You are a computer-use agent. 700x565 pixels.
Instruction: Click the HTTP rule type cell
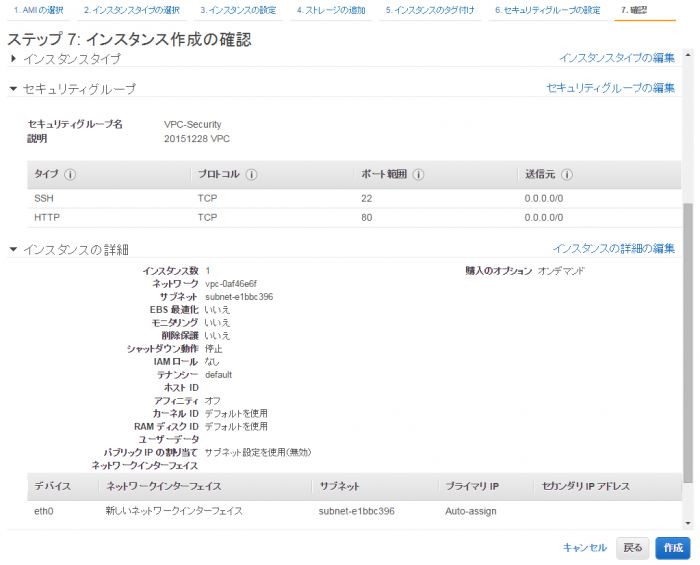point(47,218)
